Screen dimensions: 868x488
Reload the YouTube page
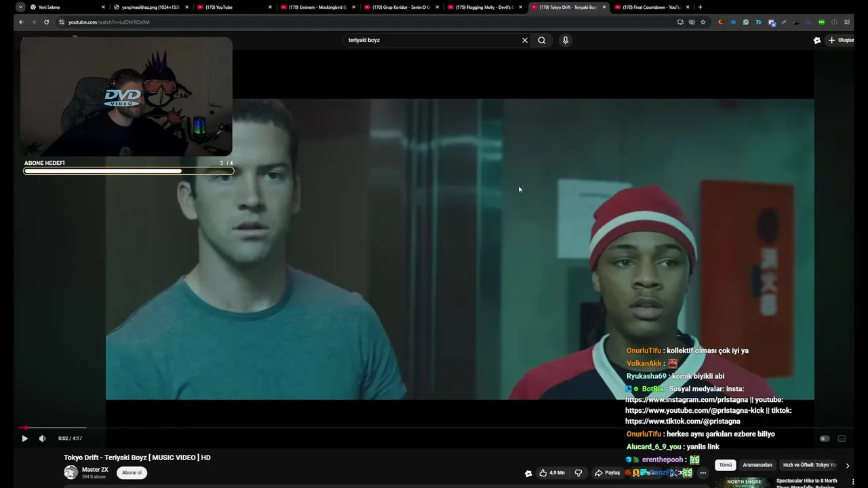pyautogui.click(x=46, y=22)
